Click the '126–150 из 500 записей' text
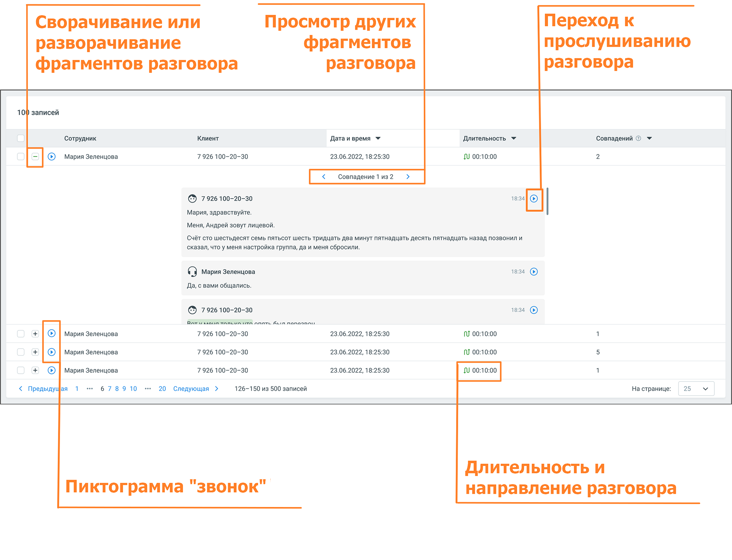Image resolution: width=732 pixels, height=560 pixels. point(271,389)
